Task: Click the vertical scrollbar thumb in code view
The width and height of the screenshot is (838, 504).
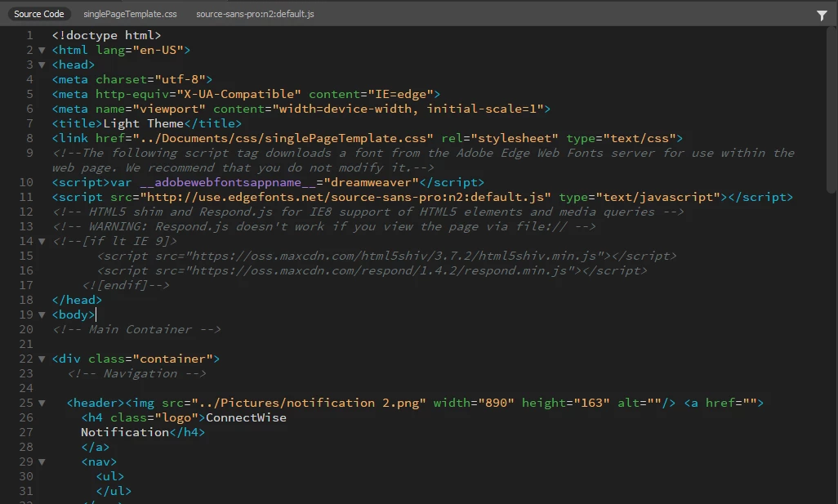Action: point(831,109)
